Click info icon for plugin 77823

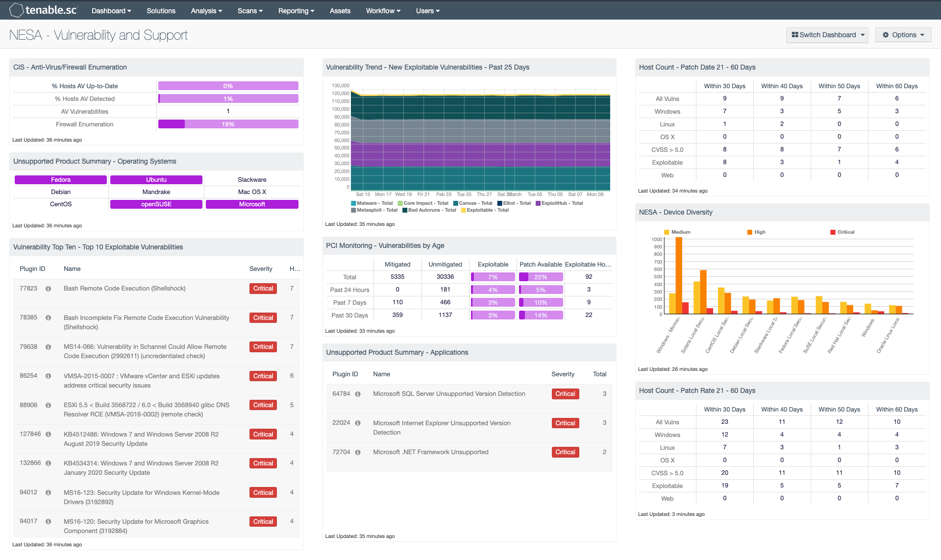[x=49, y=289]
